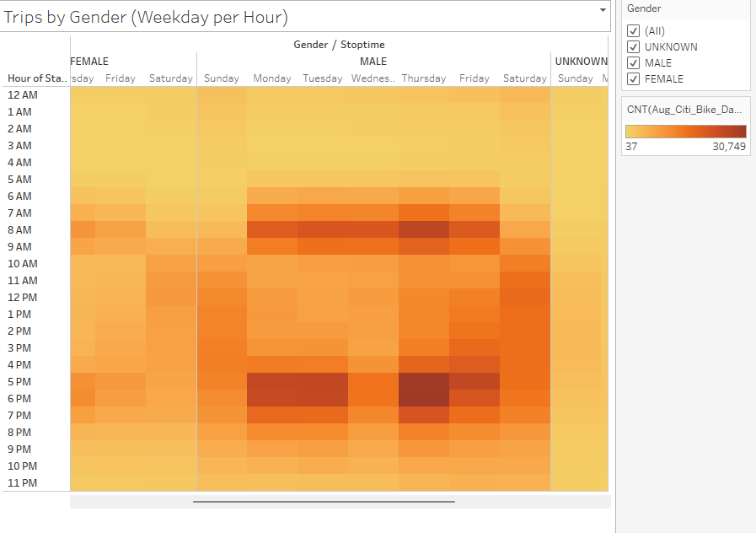
Task: Select the Thursday column under MALE
Action: tap(424, 78)
